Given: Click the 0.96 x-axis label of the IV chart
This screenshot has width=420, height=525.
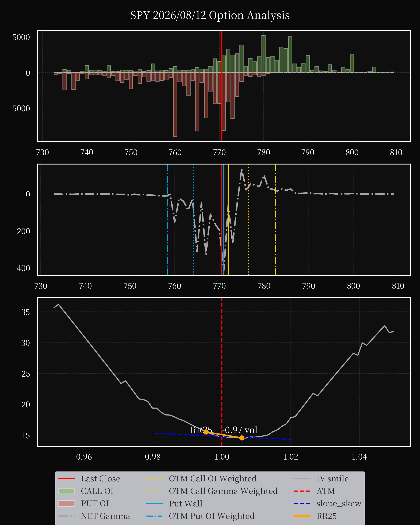Looking at the screenshot, I should (x=84, y=457).
